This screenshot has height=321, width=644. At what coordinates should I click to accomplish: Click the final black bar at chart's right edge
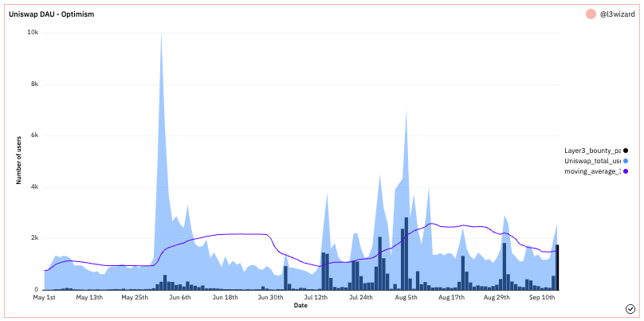point(558,267)
